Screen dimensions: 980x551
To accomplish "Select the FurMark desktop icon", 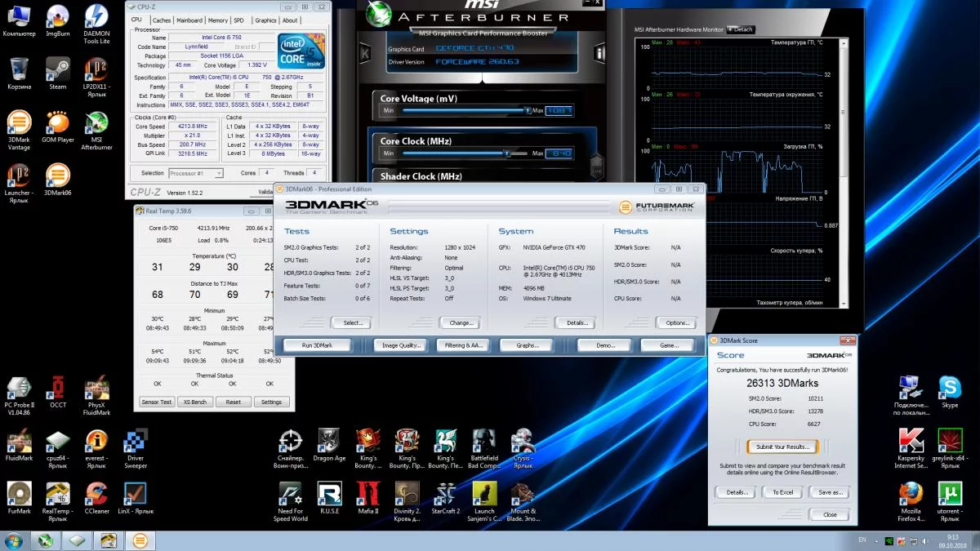I will coord(19,493).
